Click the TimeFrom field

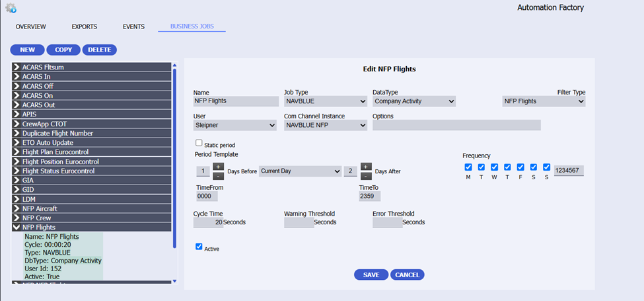point(207,196)
